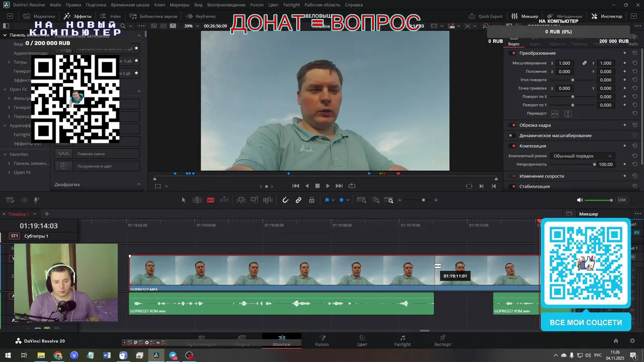Toggle the chain Linked Selection icon

298,200
